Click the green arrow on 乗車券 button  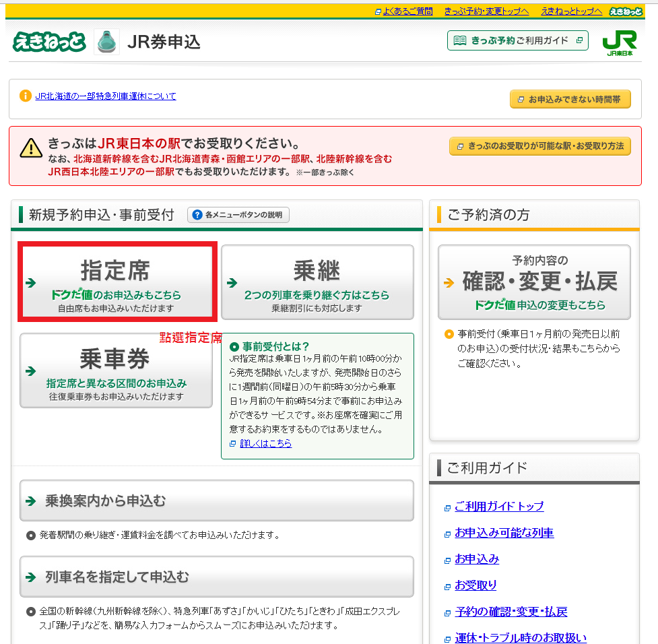(x=30, y=371)
